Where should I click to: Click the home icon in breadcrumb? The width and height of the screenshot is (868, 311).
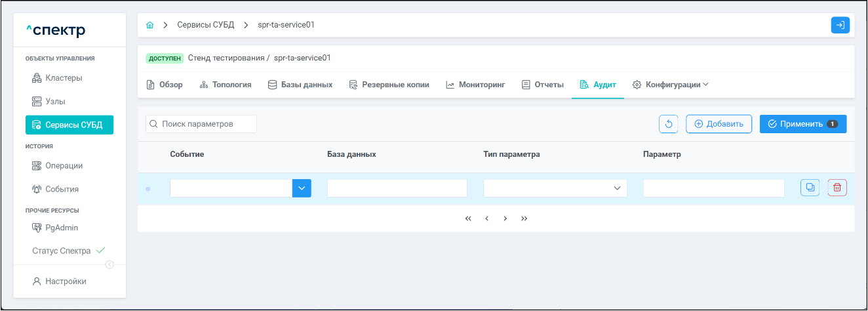(150, 26)
